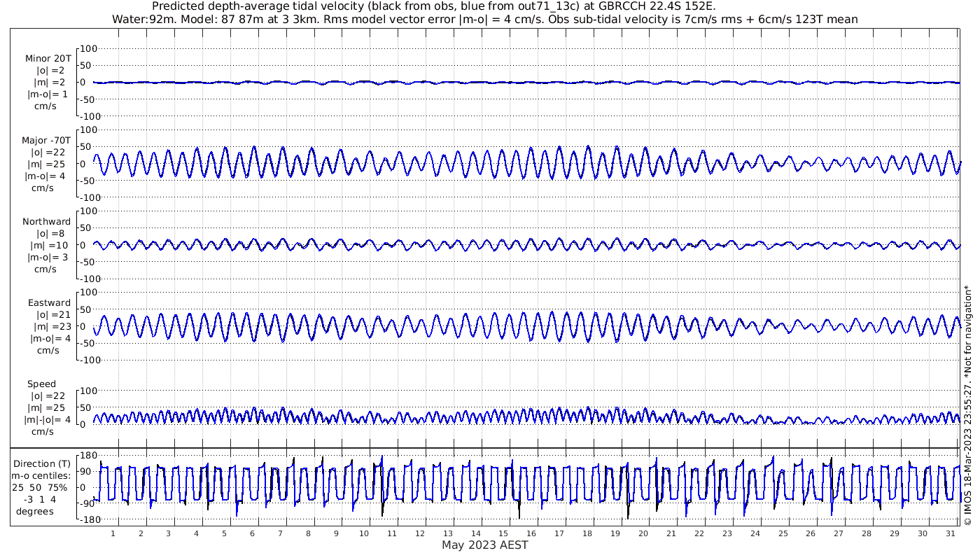Click '|m|-|o|= 4' in Speed panel
Image resolution: width=980 pixels, height=560 pixels.
(48, 420)
